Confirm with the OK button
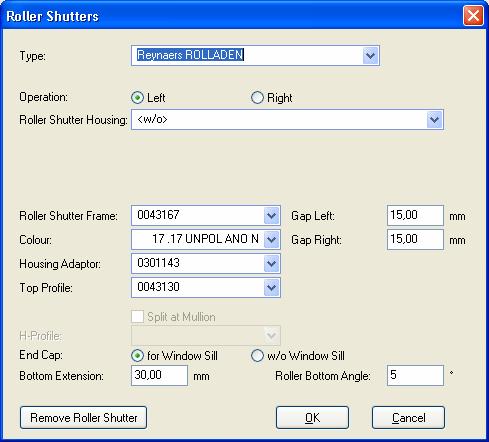The image size is (489, 442). point(312,418)
